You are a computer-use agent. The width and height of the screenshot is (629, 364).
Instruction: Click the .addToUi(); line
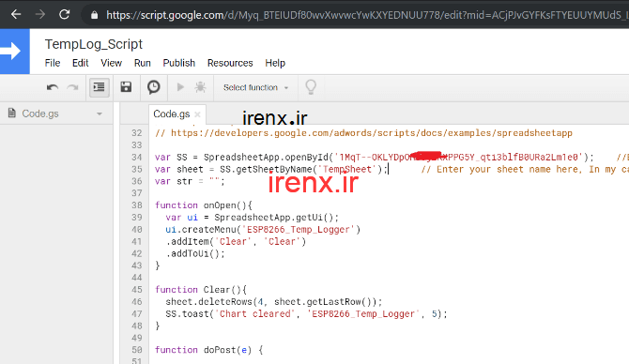(195, 253)
